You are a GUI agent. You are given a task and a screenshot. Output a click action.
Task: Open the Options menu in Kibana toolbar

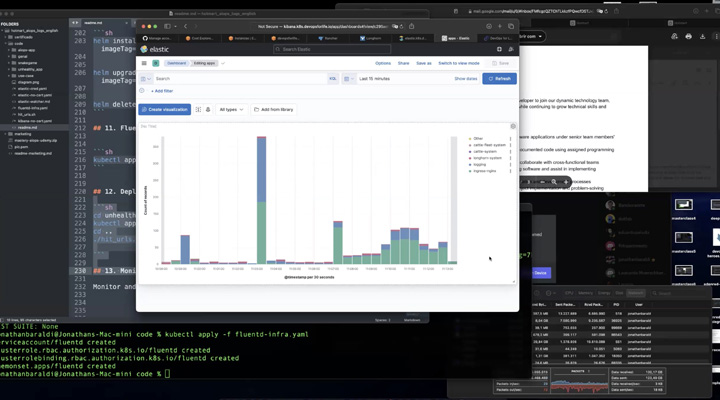point(383,63)
